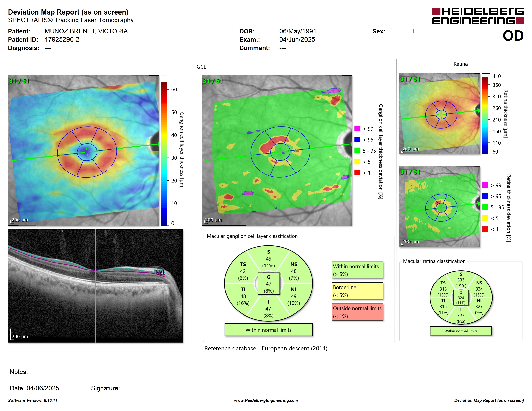Click the Borderline (< 5%) legend box
532x411 pixels.
point(357,291)
